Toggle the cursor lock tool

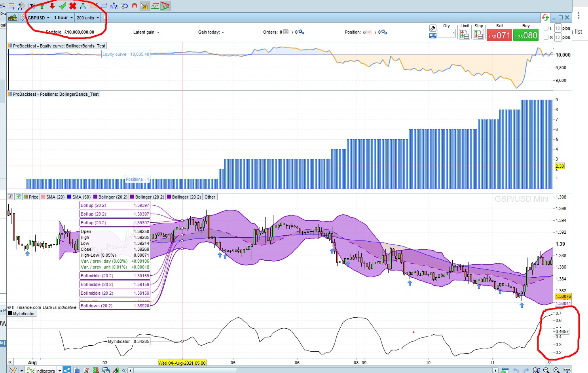click(145, 6)
